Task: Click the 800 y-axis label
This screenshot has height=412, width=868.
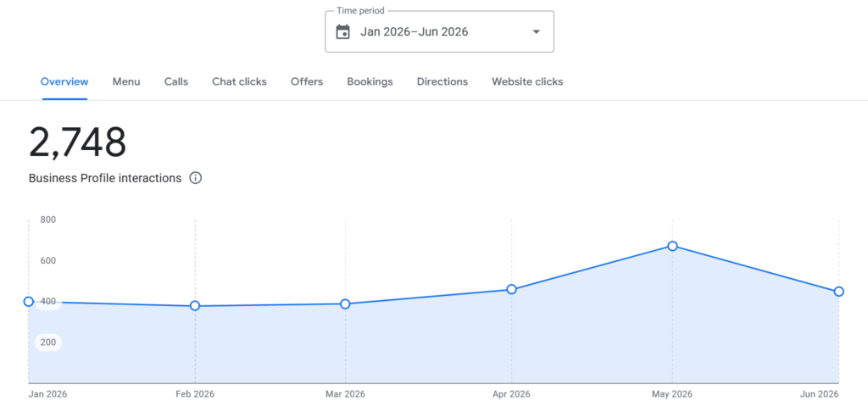Action: tap(48, 220)
